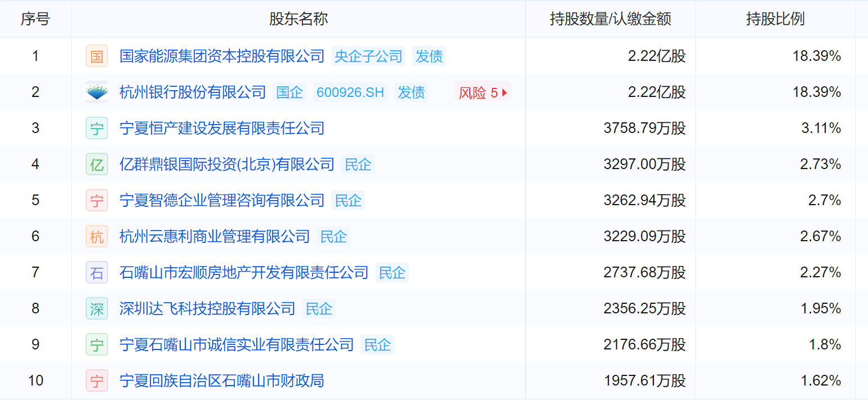Screen dimensions: 868x403
Task: Click the 股东名称 column header
Action: [299, 19]
